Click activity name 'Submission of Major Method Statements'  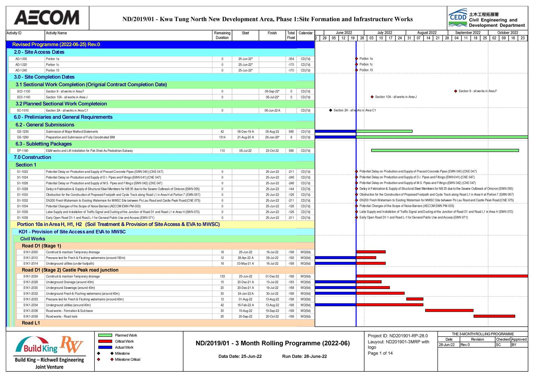pos(72,132)
